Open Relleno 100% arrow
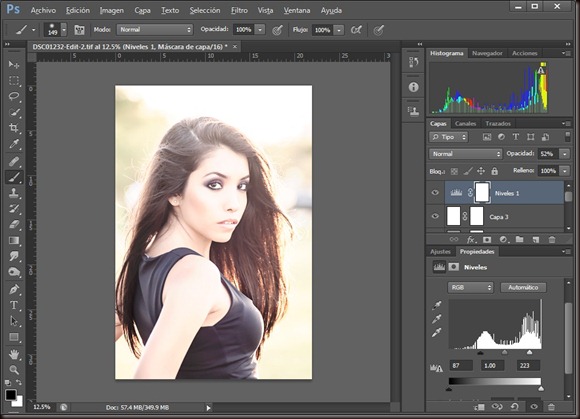The image size is (580, 419). [564, 171]
